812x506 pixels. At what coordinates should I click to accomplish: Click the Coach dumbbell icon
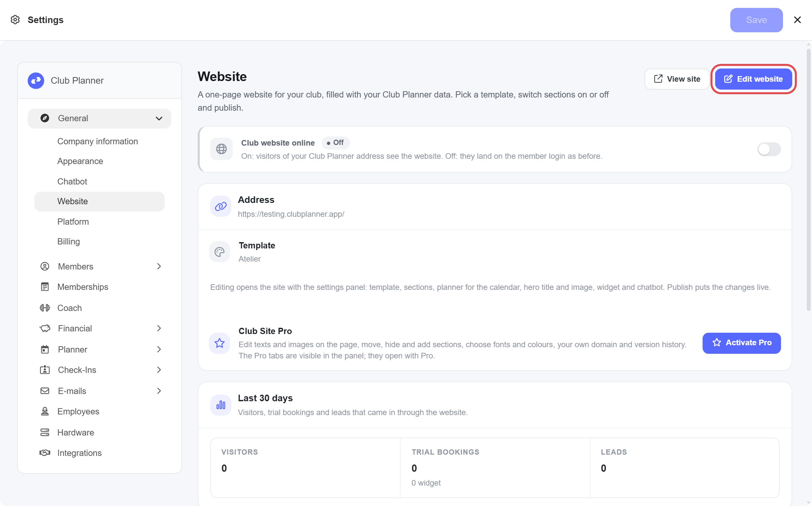coord(45,308)
